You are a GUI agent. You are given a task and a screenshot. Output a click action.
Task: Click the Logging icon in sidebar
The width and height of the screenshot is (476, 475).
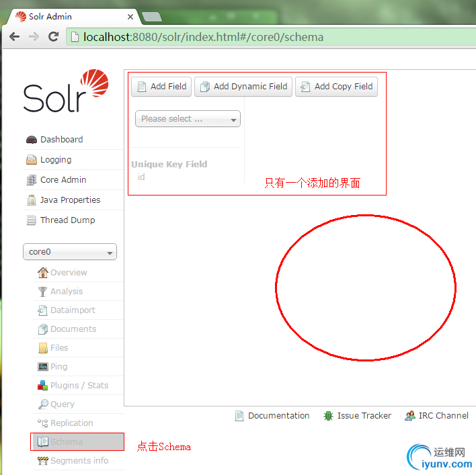click(32, 159)
